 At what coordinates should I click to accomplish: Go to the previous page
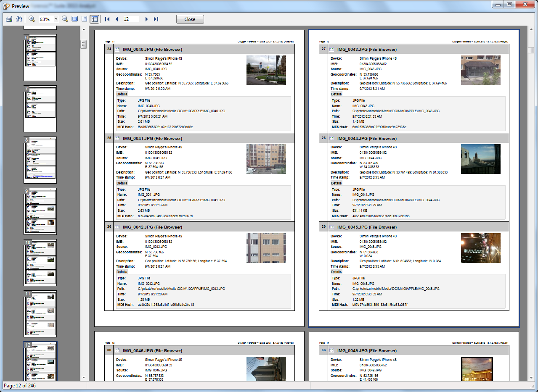click(117, 19)
